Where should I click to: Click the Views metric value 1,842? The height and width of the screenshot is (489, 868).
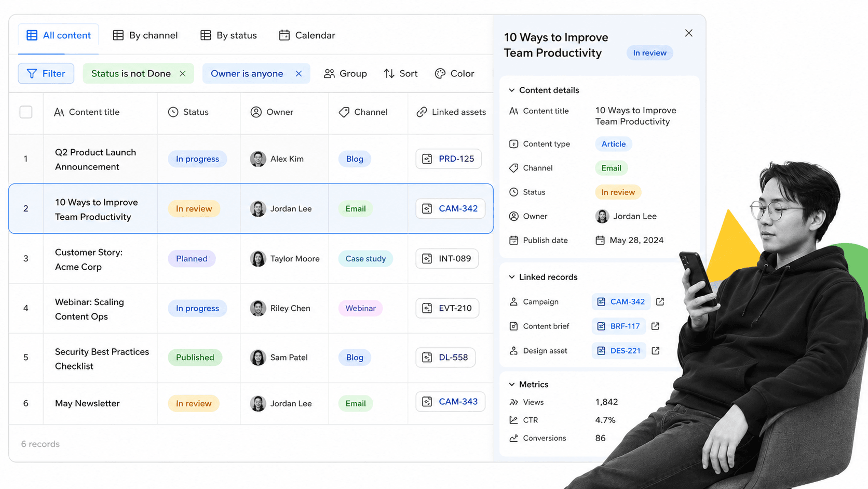click(x=606, y=402)
